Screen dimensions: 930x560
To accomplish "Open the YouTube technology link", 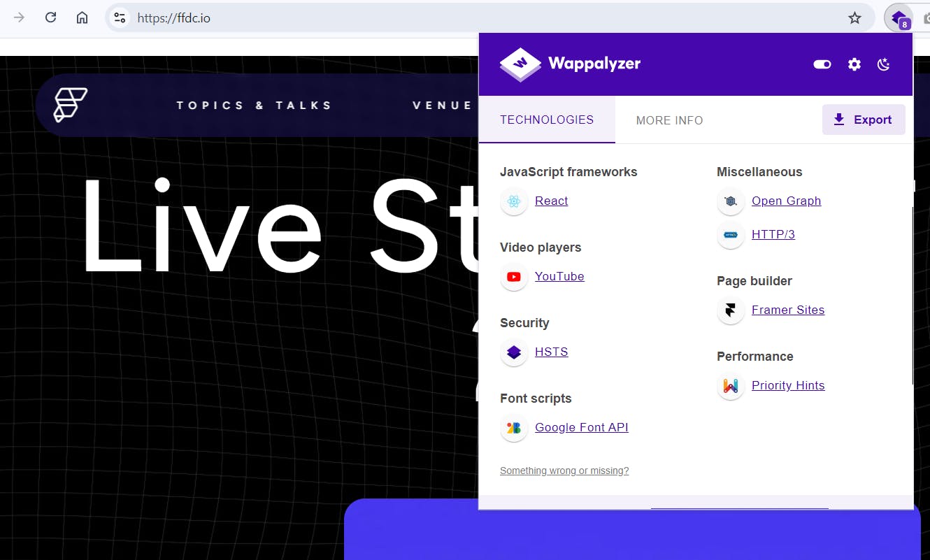I will [x=559, y=276].
